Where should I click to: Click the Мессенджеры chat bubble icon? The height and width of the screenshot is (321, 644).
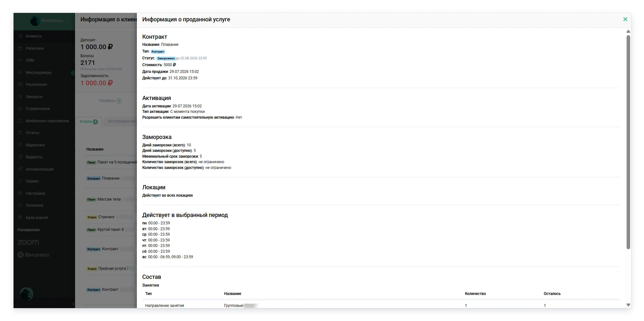20,73
